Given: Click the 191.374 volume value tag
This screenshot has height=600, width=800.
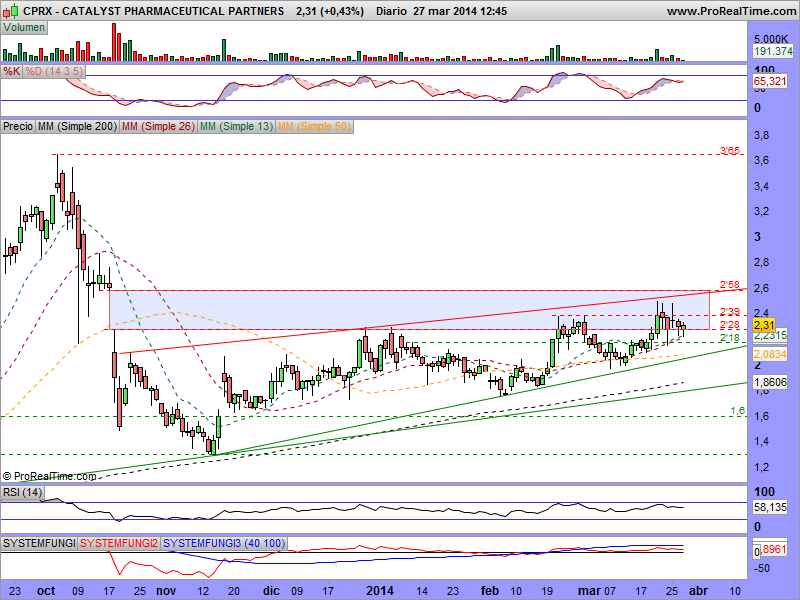Looking at the screenshot, I should 772,50.
